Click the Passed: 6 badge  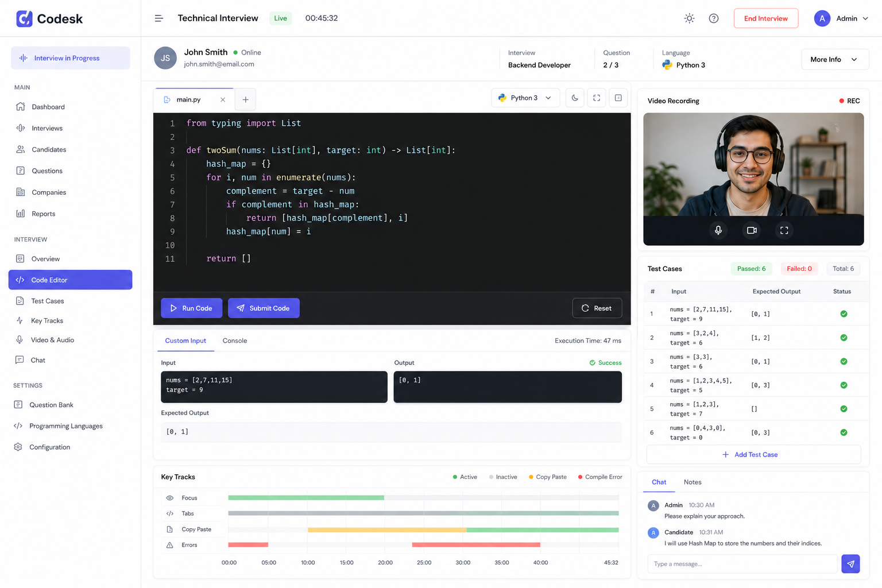click(751, 269)
